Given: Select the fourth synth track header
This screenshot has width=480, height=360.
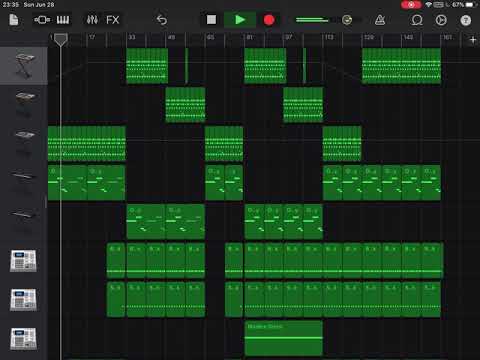Looking at the screenshot, I should [x=24, y=182].
